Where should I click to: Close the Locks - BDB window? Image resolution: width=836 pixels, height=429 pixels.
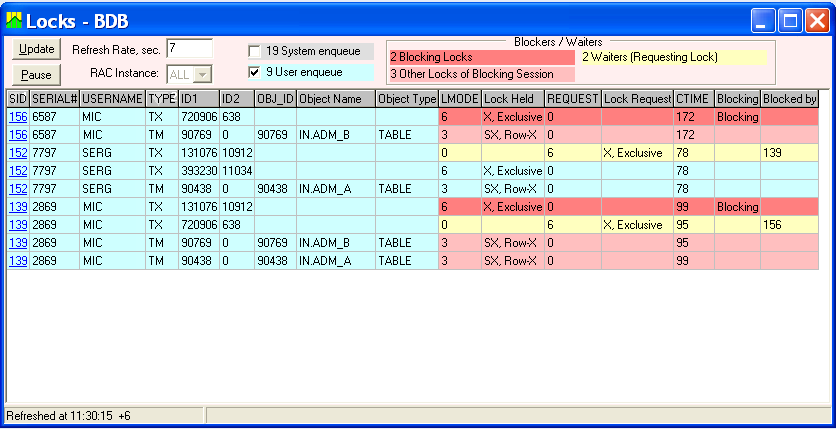pyautogui.click(x=817, y=21)
